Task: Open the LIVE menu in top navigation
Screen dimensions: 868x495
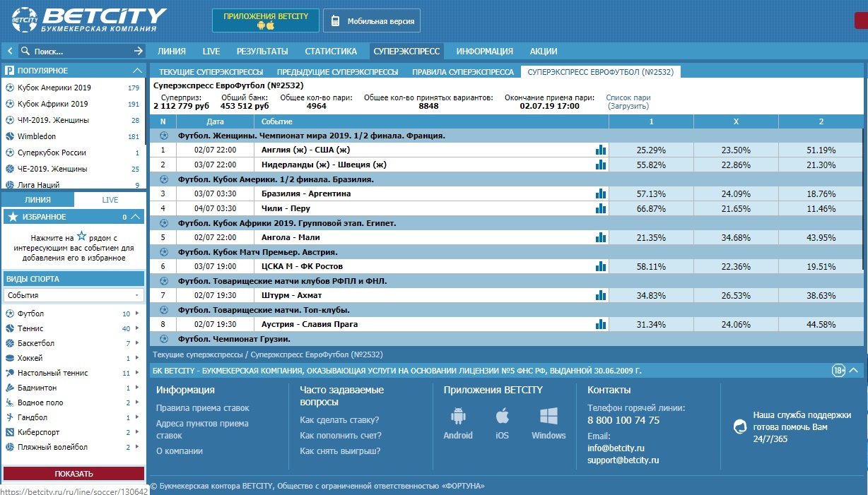Action: point(211,51)
